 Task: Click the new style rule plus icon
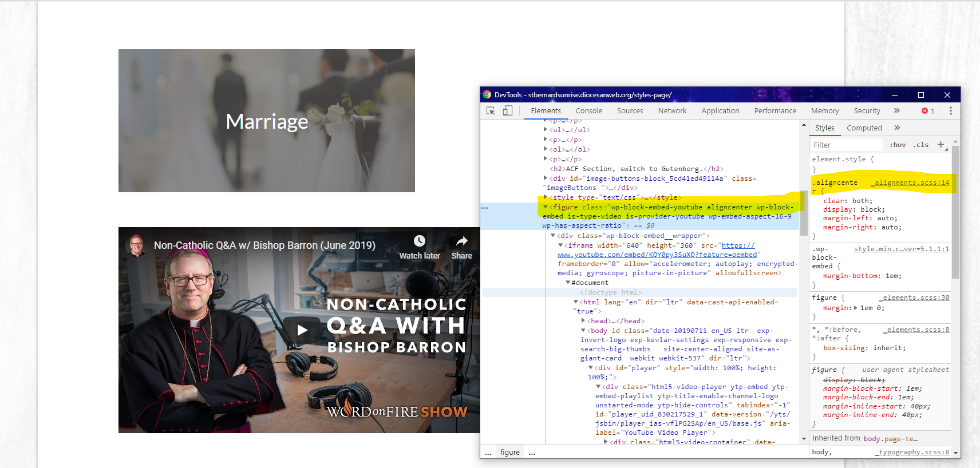click(941, 145)
